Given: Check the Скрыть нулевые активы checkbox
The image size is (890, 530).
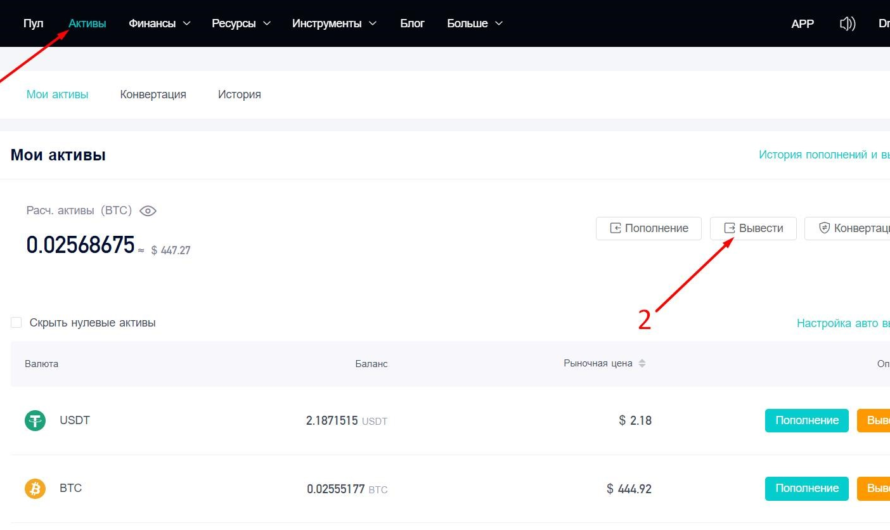Looking at the screenshot, I should [x=16, y=322].
